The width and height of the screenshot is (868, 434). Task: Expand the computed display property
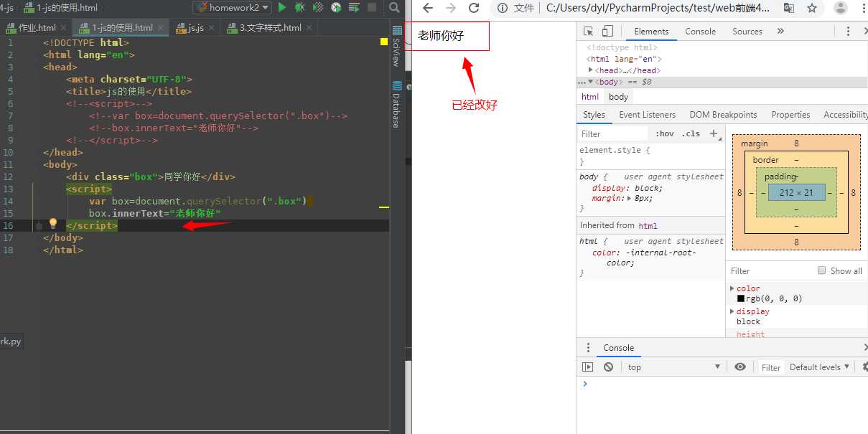coord(732,311)
